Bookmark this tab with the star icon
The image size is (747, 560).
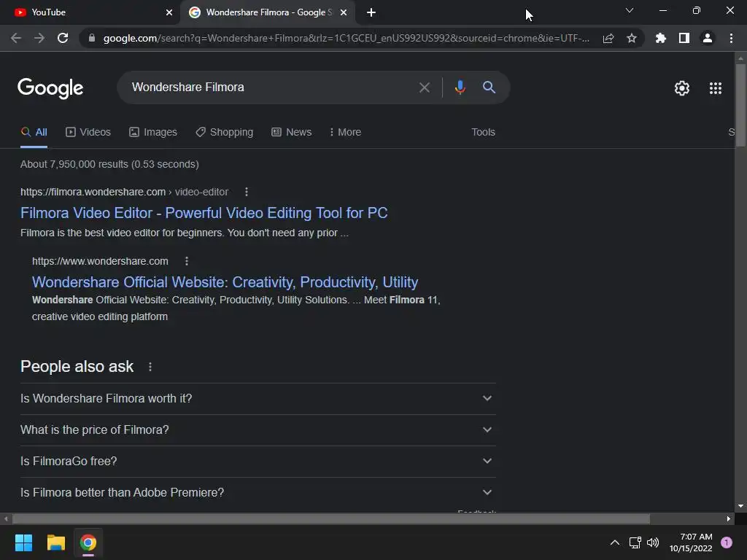(x=632, y=38)
